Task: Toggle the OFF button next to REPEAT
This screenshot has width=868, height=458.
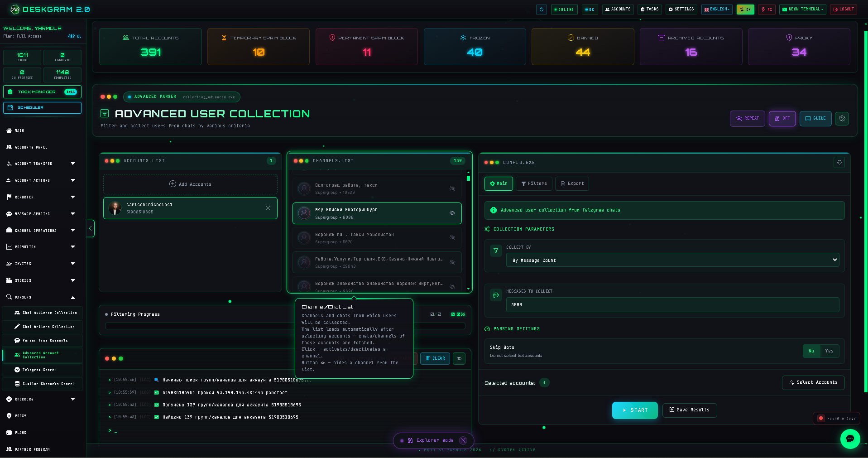Action: point(782,118)
